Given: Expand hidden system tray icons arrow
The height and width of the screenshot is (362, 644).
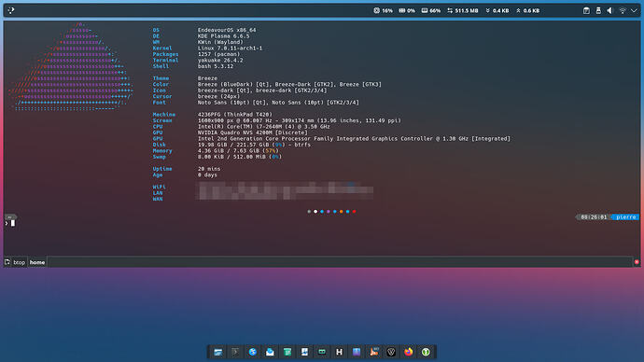Looking at the screenshot, I should (x=634, y=10).
